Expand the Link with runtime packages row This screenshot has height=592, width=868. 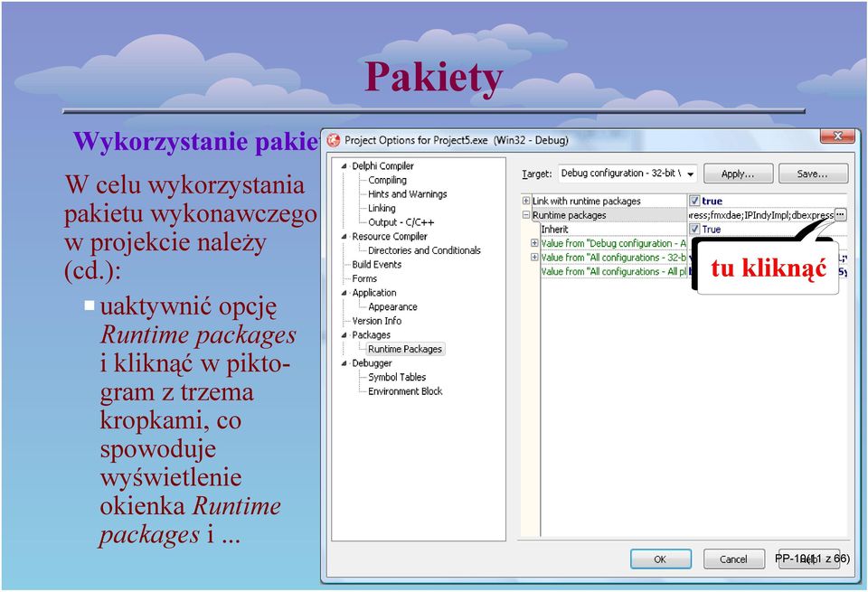526,201
